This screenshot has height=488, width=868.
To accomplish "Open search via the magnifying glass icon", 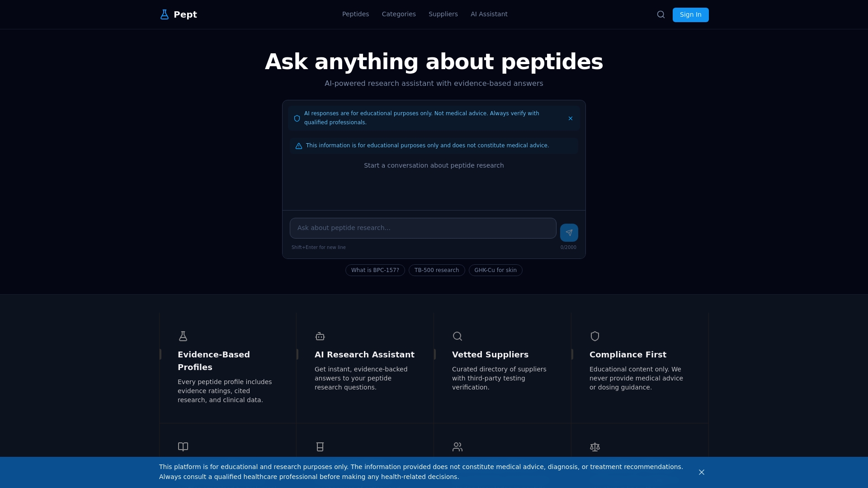I will (x=660, y=14).
